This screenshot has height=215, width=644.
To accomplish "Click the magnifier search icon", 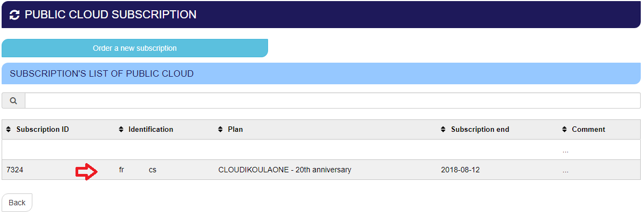I will [13, 100].
